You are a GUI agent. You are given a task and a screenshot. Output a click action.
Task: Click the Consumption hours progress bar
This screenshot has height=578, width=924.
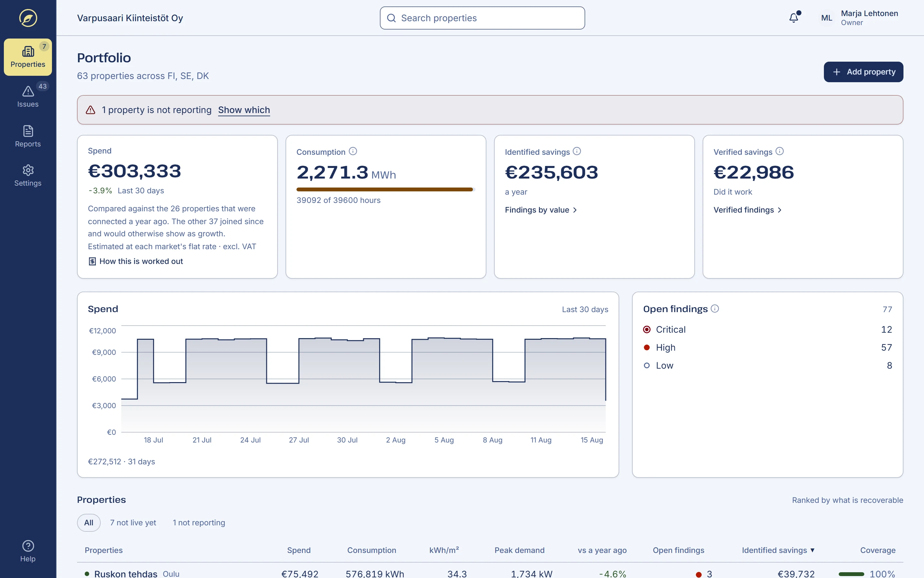click(386, 189)
